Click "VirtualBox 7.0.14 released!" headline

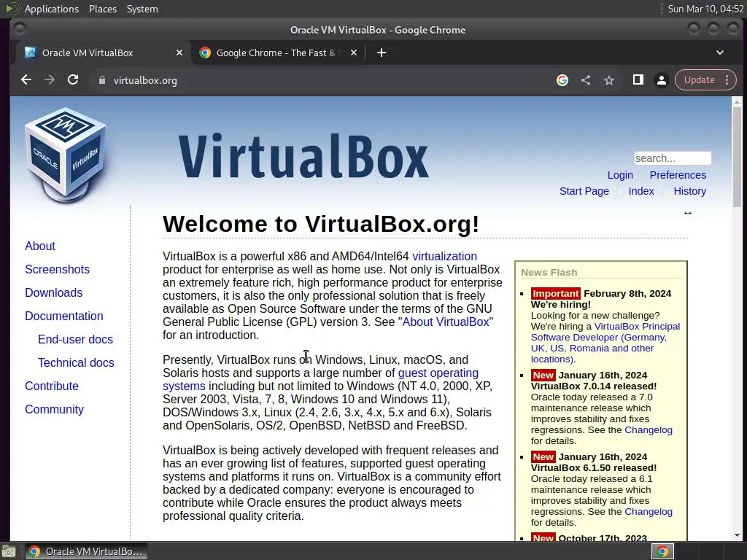click(x=594, y=386)
